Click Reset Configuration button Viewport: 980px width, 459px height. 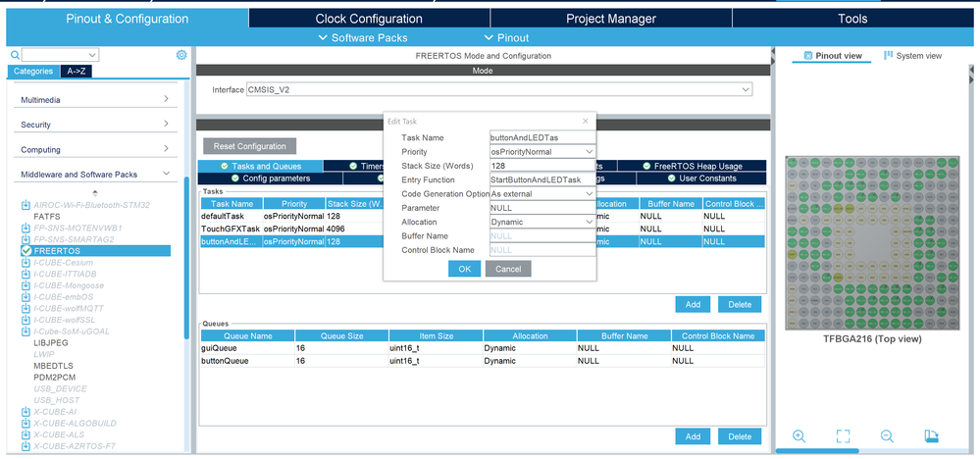pos(250,146)
